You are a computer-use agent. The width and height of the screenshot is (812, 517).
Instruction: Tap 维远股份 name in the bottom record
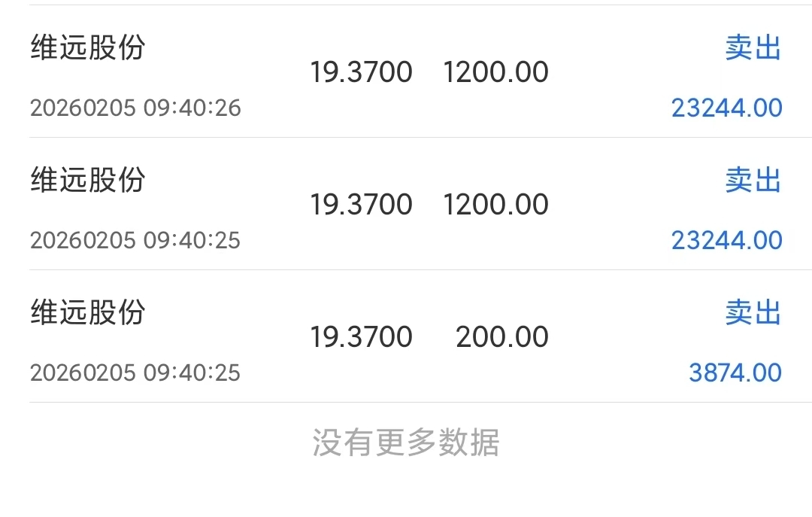pos(87,312)
